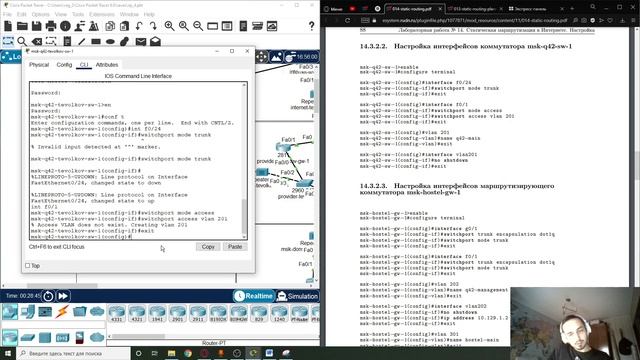Select the Place Note tool icon
This screenshot has height=360, width=640.
67,41
